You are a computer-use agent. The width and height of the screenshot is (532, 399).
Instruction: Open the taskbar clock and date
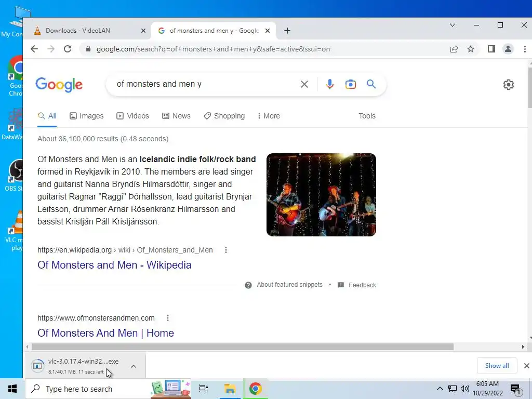point(487,389)
